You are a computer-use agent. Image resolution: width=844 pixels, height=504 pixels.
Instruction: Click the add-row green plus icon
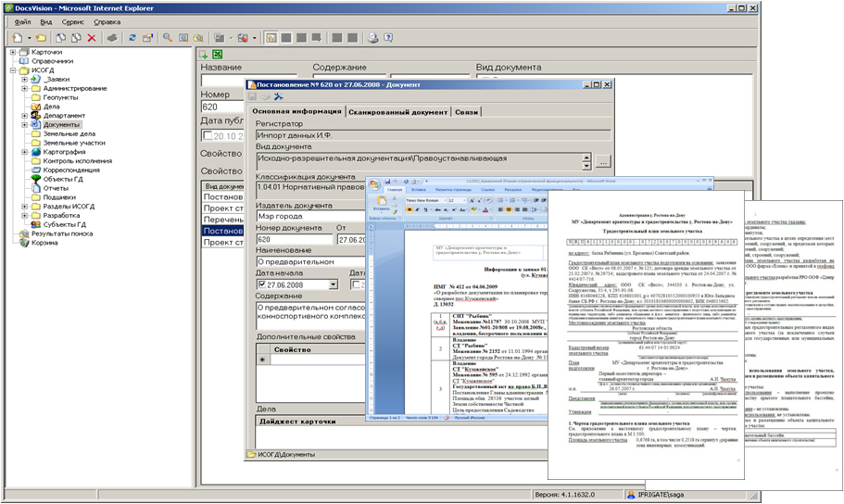point(204,55)
